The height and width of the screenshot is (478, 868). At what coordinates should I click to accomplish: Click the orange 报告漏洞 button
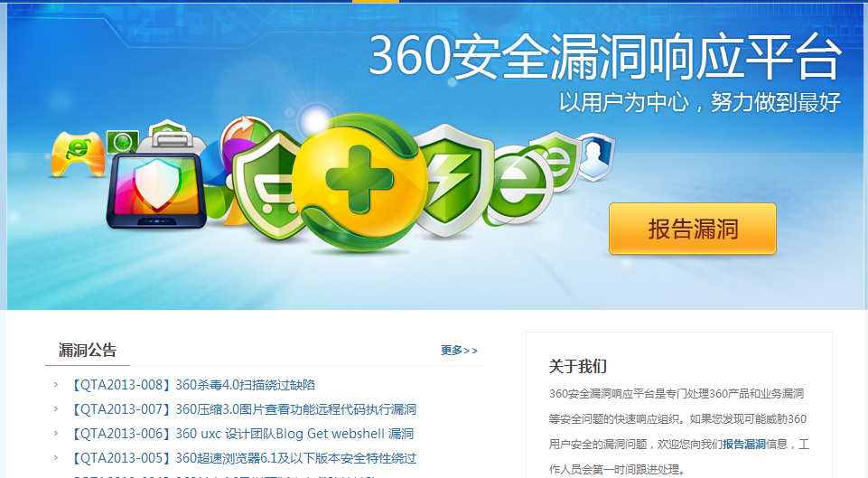(693, 229)
